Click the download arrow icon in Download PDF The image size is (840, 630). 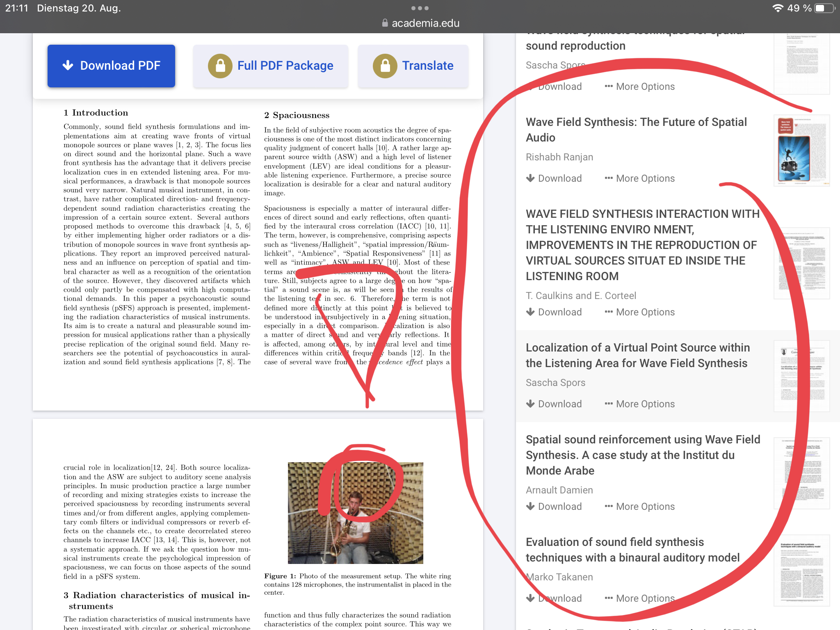[x=68, y=65]
